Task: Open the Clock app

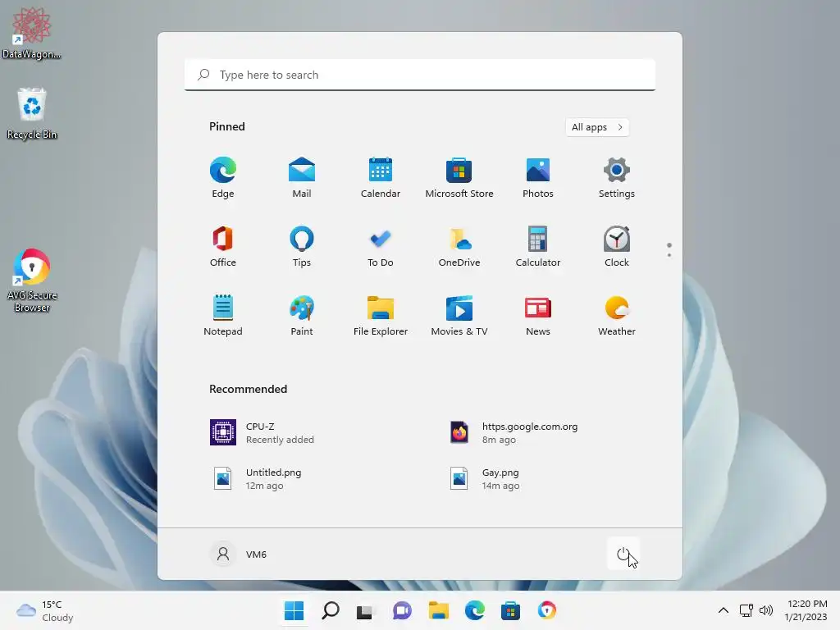Action: click(617, 246)
